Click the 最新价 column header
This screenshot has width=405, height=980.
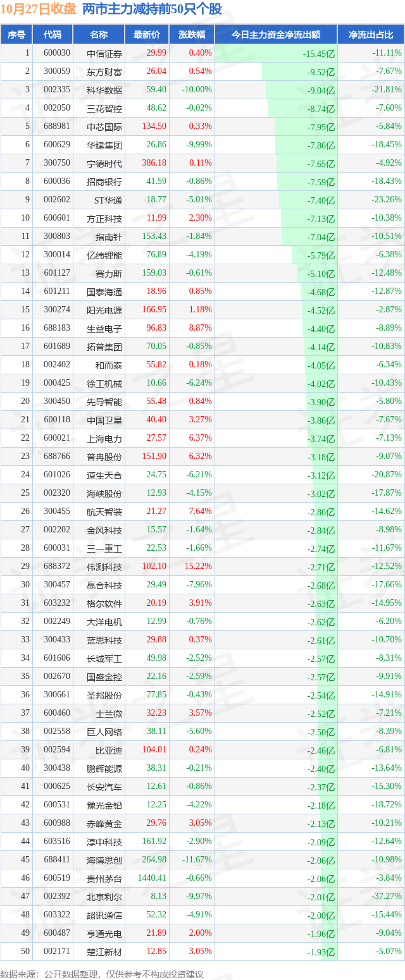tap(147, 35)
